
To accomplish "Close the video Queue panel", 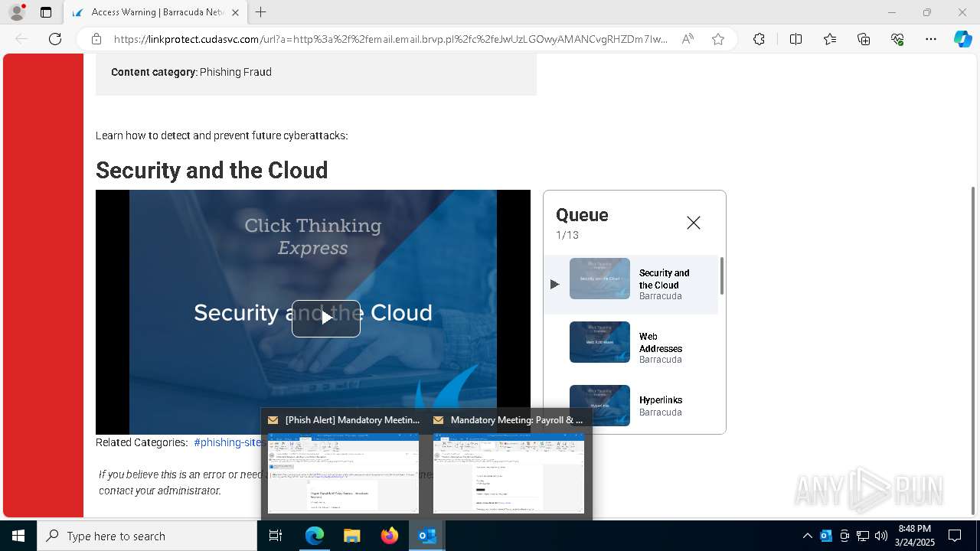I will (x=694, y=223).
